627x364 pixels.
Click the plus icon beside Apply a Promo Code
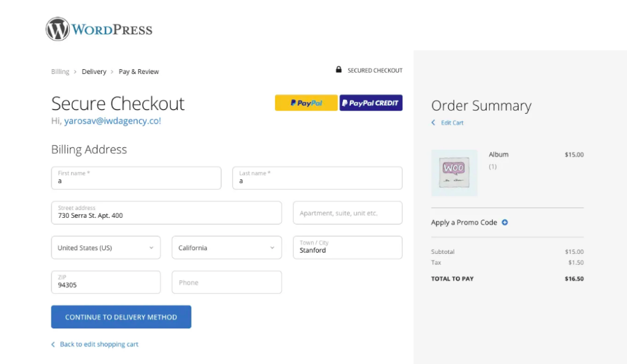pyautogui.click(x=505, y=222)
